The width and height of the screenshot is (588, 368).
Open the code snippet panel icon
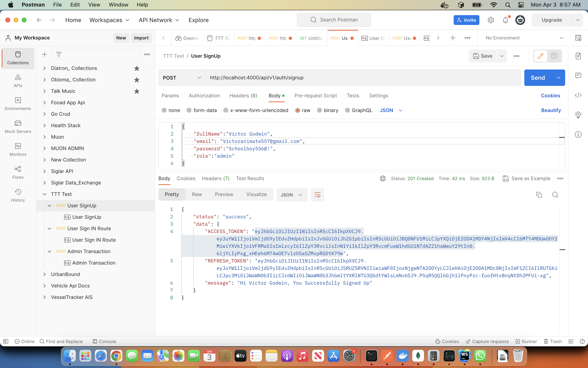(578, 95)
